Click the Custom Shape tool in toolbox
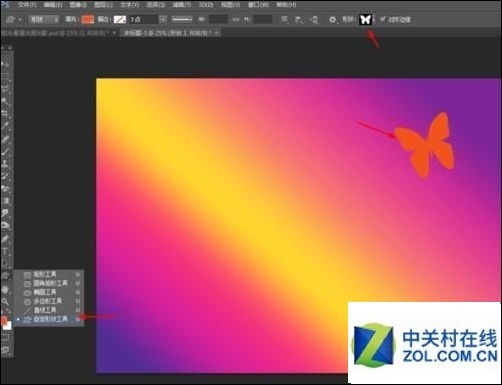The height and width of the screenshot is (385, 502). point(5,276)
